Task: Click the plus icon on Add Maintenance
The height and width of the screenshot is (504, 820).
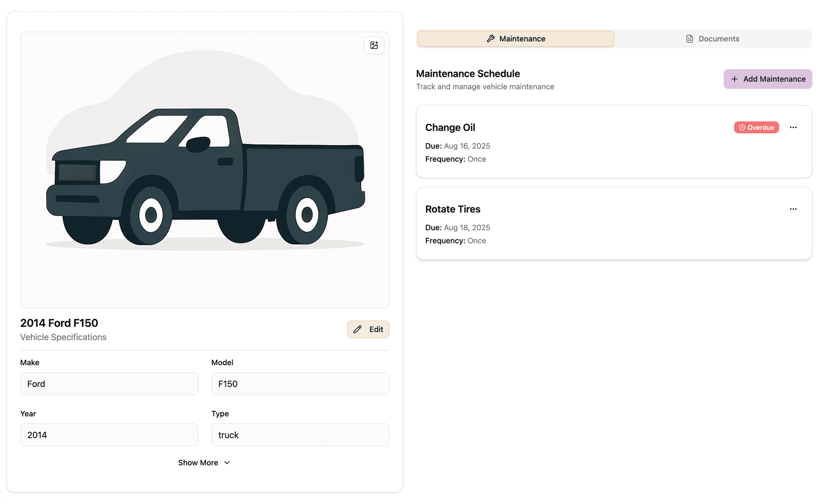Action: (735, 79)
